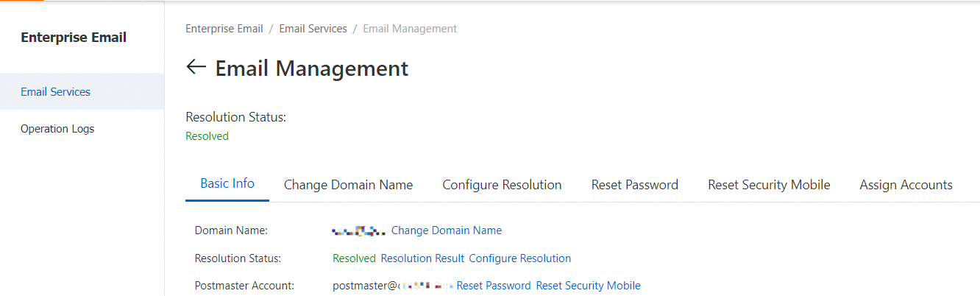
Task: Click Change Domain Name link in Domain Name row
Action: click(x=447, y=230)
